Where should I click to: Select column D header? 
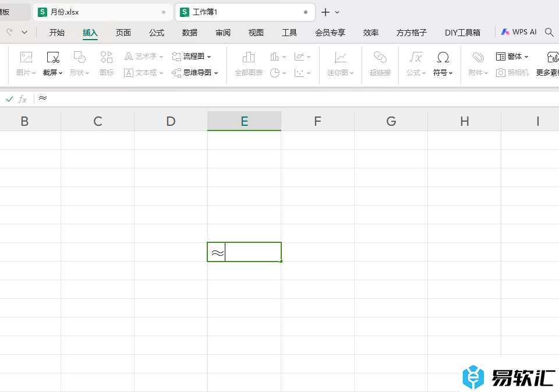(x=171, y=121)
